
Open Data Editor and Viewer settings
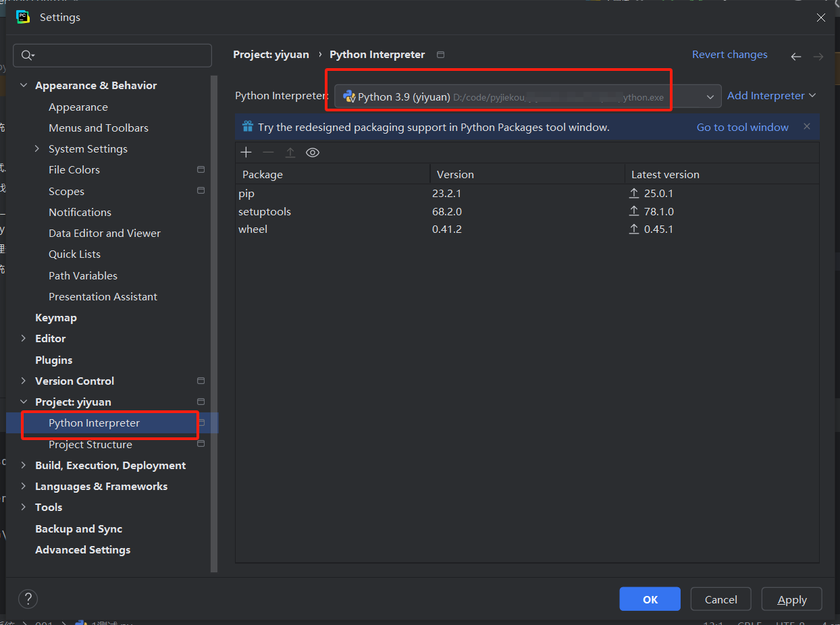tap(105, 233)
